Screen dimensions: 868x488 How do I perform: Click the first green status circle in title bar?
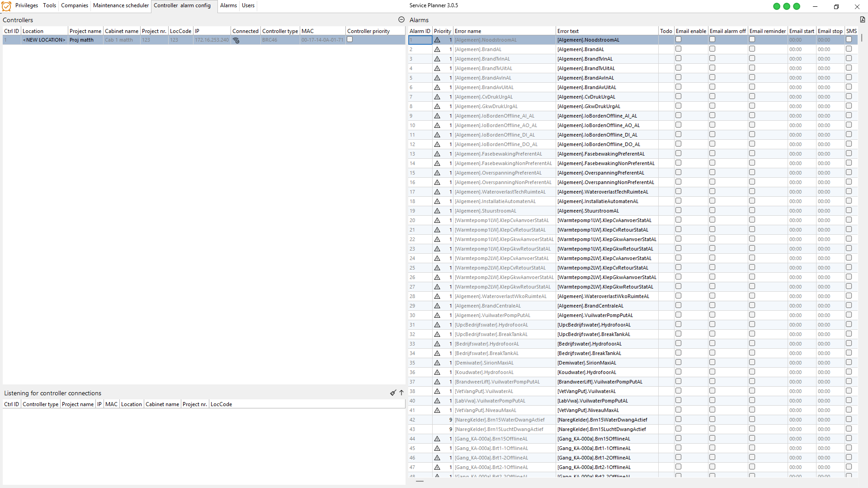coord(777,6)
